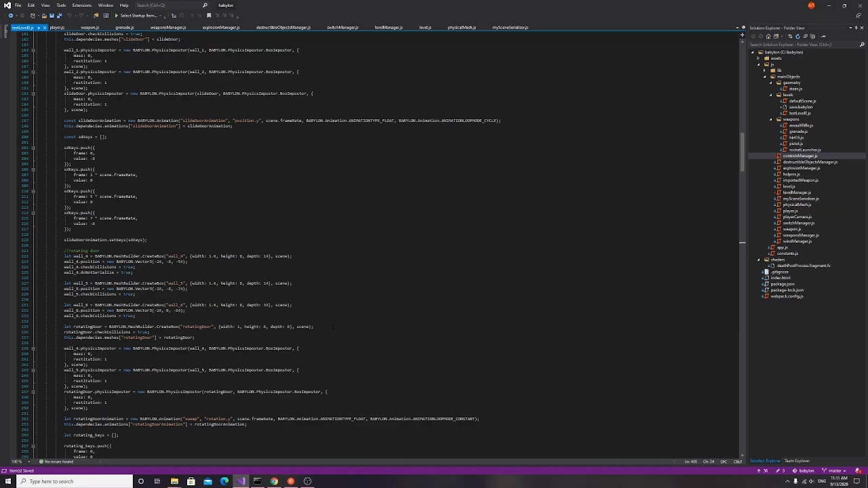Switch to the mySceneSerializer.js tab
The width and height of the screenshot is (868, 488).
(510, 28)
